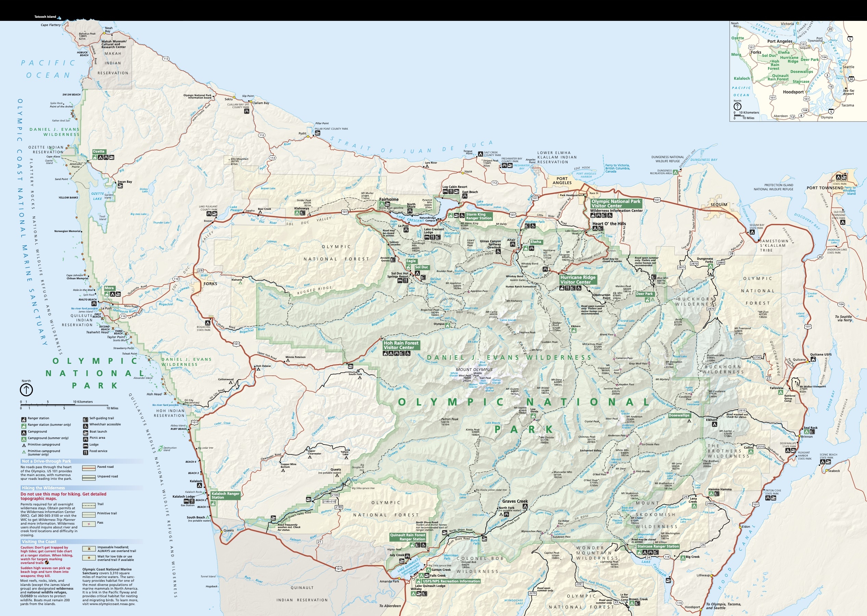Click the Paved road legend swatch
This screenshot has width=867, height=616.
[x=89, y=468]
